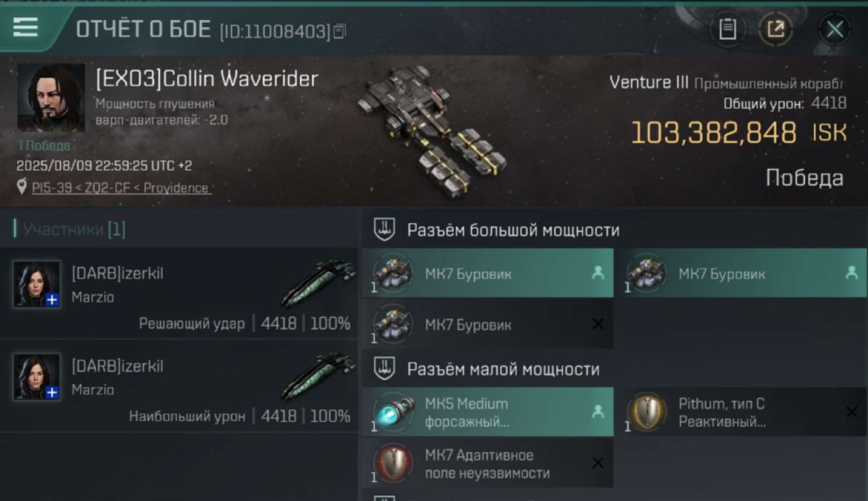Select first highlighted МК7 Буровик module
This screenshot has height=501, width=868.
click(x=487, y=273)
